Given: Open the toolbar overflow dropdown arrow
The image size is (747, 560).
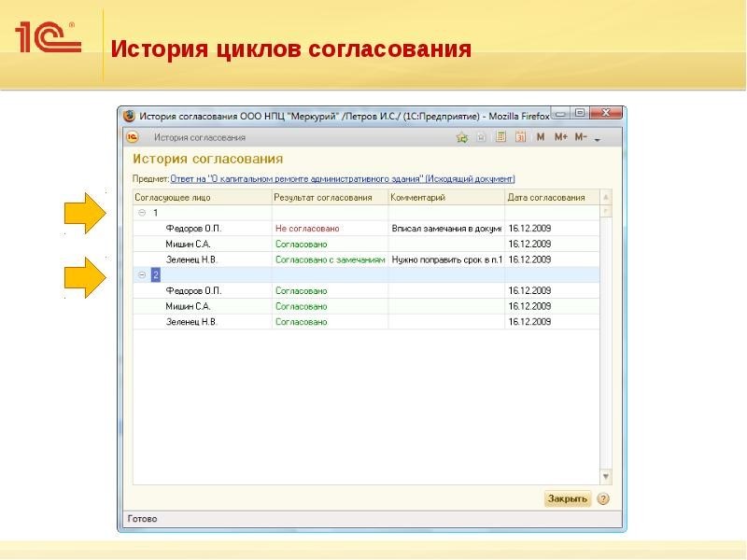Looking at the screenshot, I should [598, 139].
